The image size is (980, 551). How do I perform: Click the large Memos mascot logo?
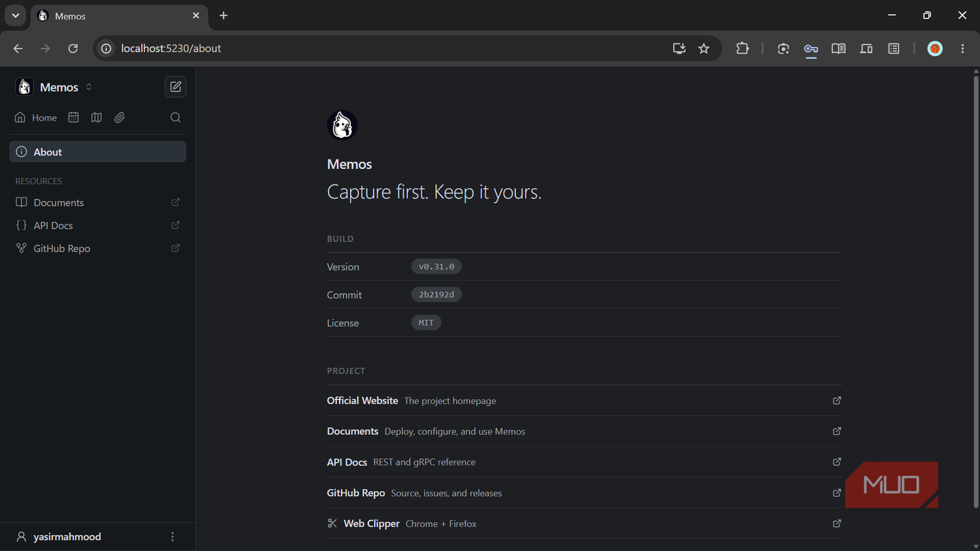coord(342,125)
